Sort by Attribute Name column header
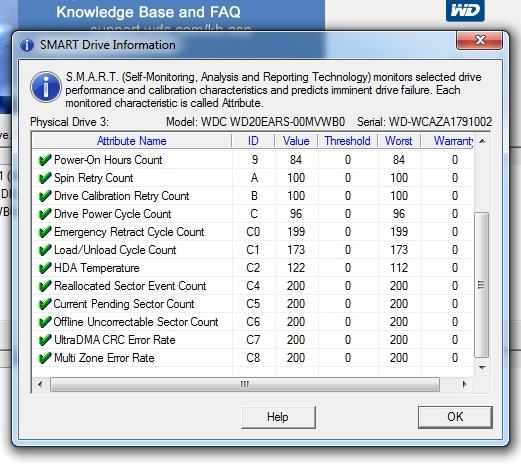This screenshot has width=521, height=467. (132, 141)
